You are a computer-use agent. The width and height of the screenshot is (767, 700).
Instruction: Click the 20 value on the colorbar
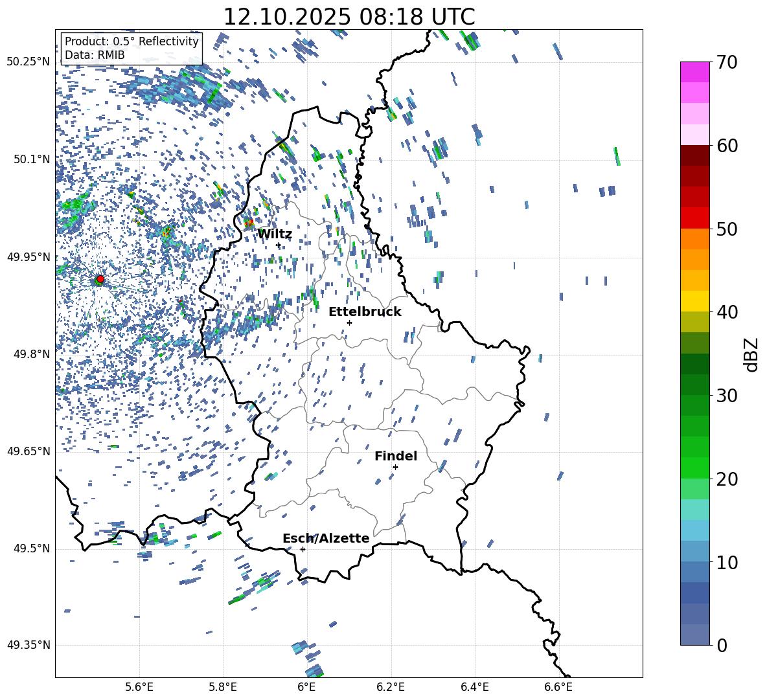[727, 479]
